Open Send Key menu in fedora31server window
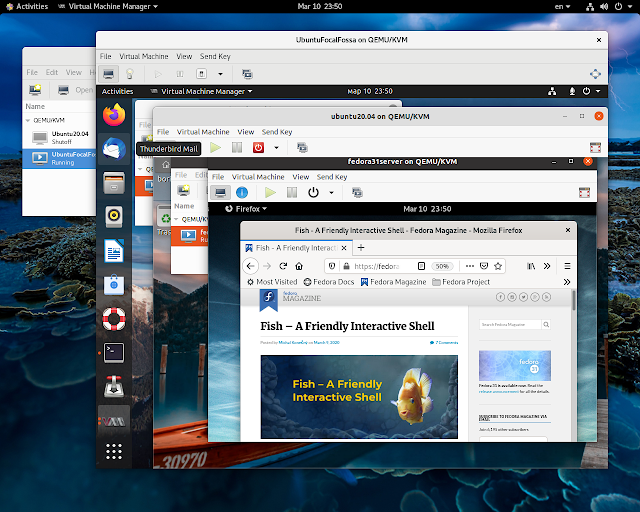 [332, 177]
